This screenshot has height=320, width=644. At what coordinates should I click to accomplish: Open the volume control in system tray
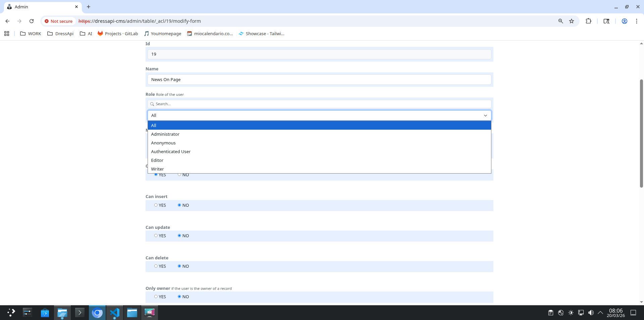pyautogui.click(x=591, y=313)
